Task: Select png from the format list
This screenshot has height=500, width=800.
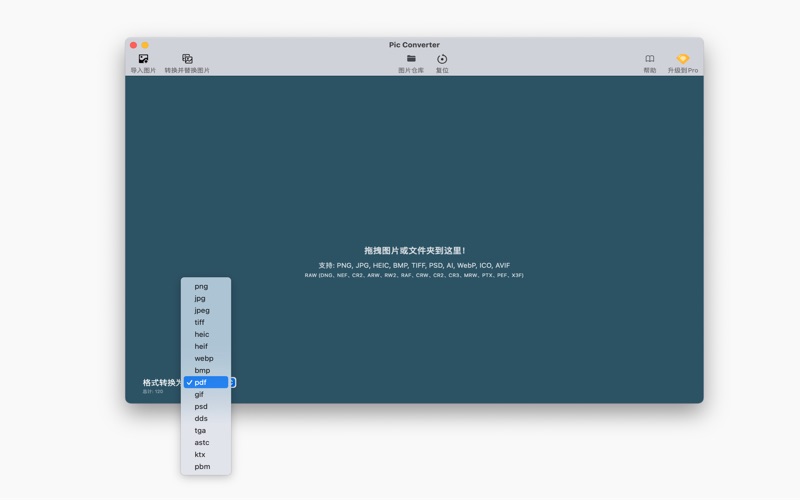Action: (201, 286)
